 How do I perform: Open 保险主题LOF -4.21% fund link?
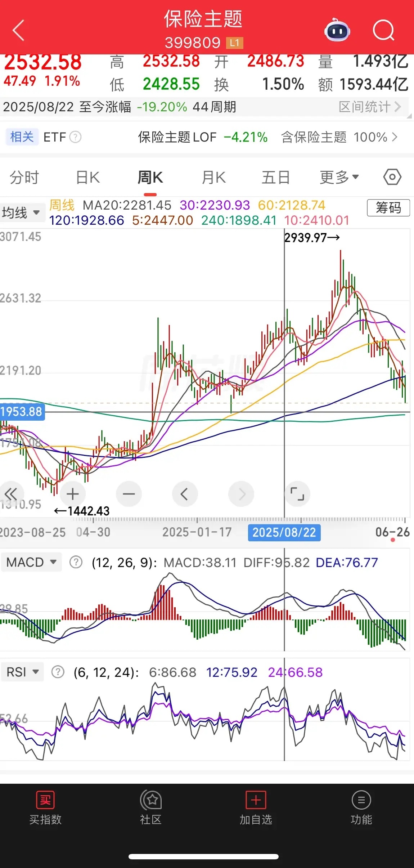[x=203, y=137]
